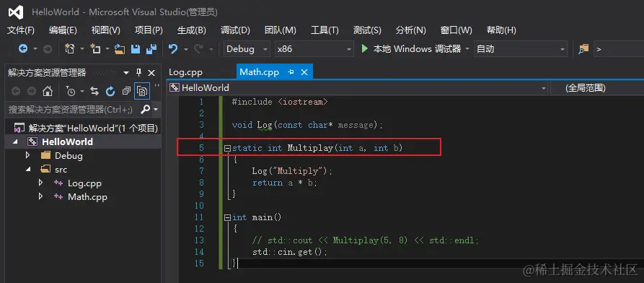Open the Add New Item dropdown arrow

pos(107,49)
